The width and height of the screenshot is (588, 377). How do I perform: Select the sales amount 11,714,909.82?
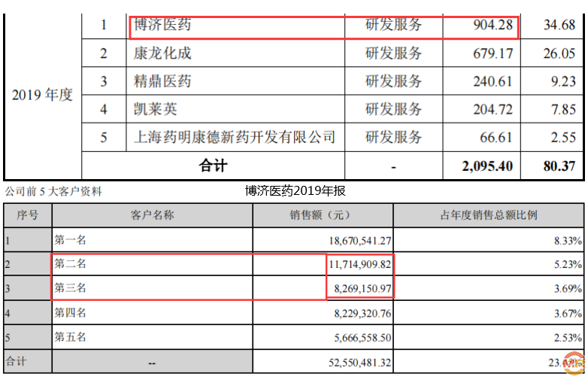click(x=360, y=265)
